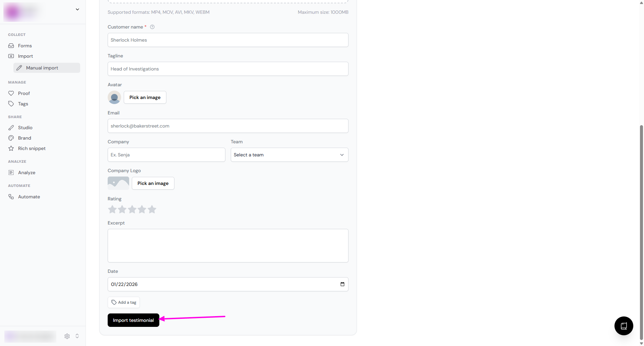Click the Company input field

coord(166,155)
